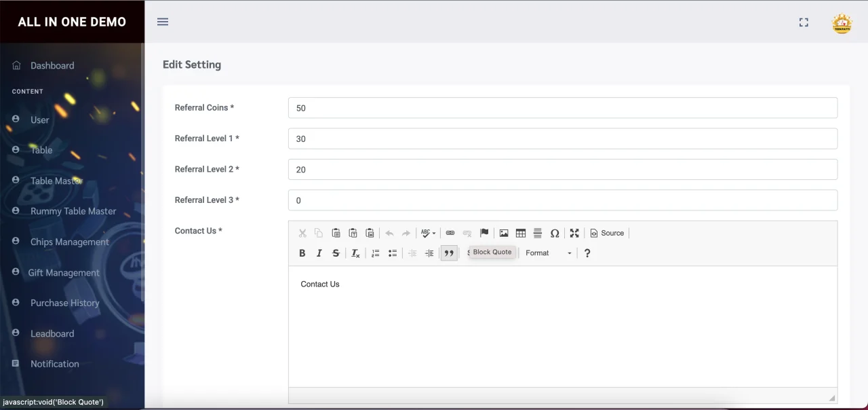
Task: Open Purchase History in the sidebar
Action: coord(64,303)
